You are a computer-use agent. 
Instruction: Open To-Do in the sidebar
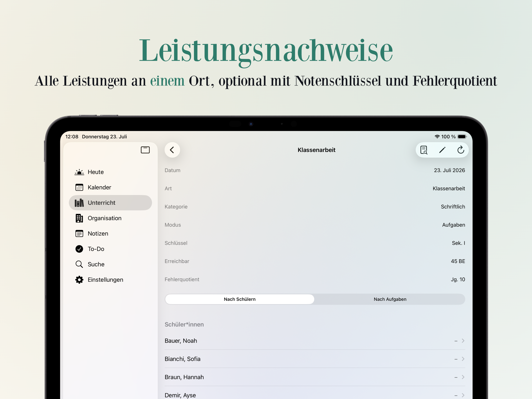coord(110,249)
